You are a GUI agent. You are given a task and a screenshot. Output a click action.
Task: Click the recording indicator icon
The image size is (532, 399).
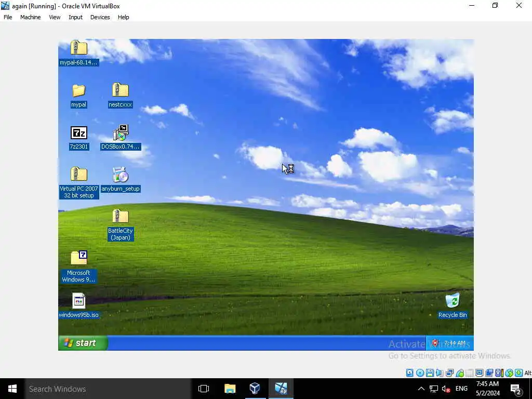tap(489, 373)
